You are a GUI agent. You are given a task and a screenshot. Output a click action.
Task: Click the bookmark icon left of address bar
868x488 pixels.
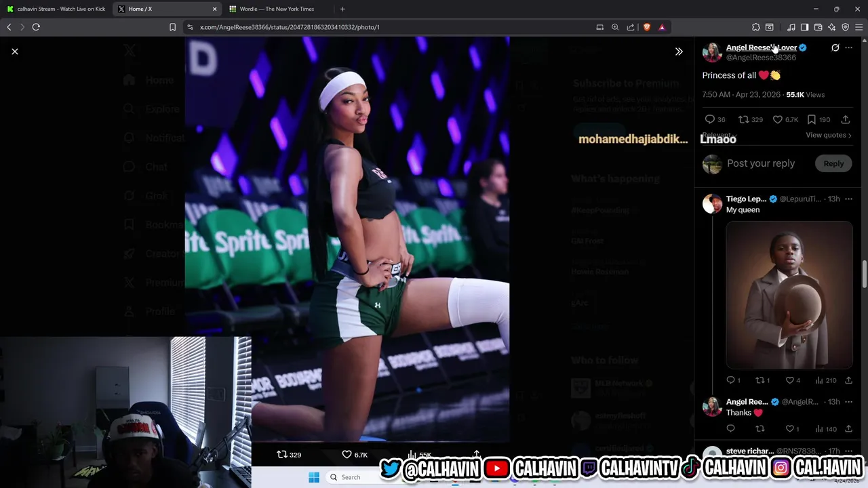click(x=172, y=27)
